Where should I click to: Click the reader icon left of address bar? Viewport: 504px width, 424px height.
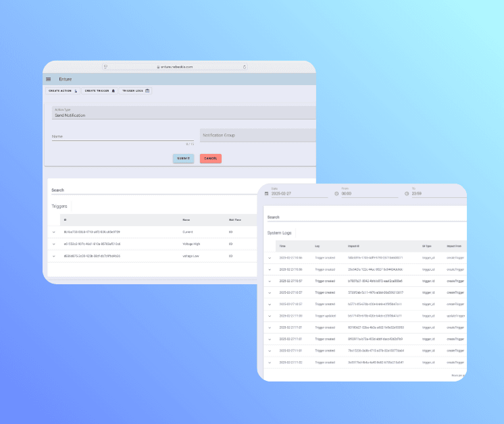(x=105, y=67)
